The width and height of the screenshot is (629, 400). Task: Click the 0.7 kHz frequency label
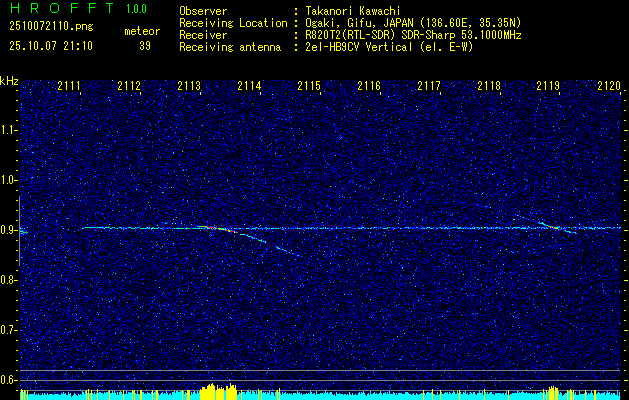pyautogui.click(x=8, y=330)
